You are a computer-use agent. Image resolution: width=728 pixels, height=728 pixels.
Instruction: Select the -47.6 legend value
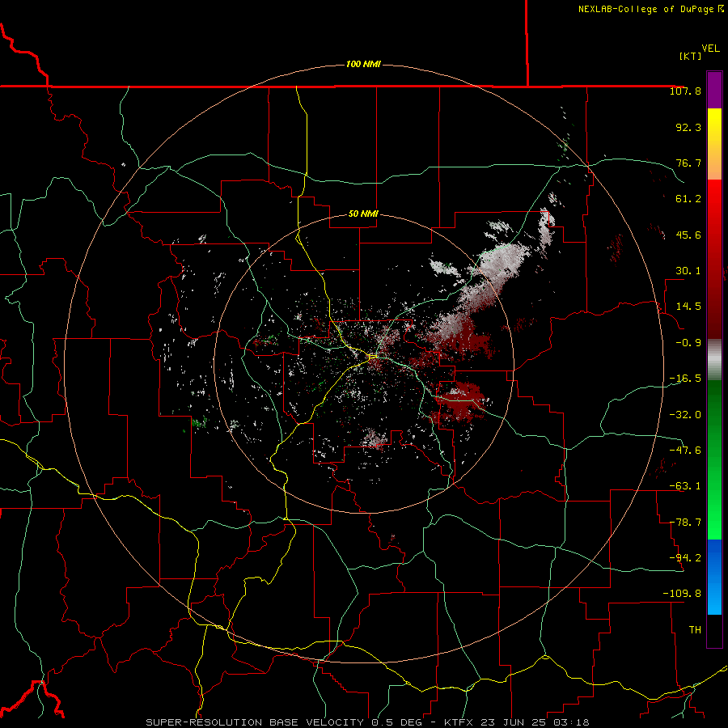(x=685, y=451)
